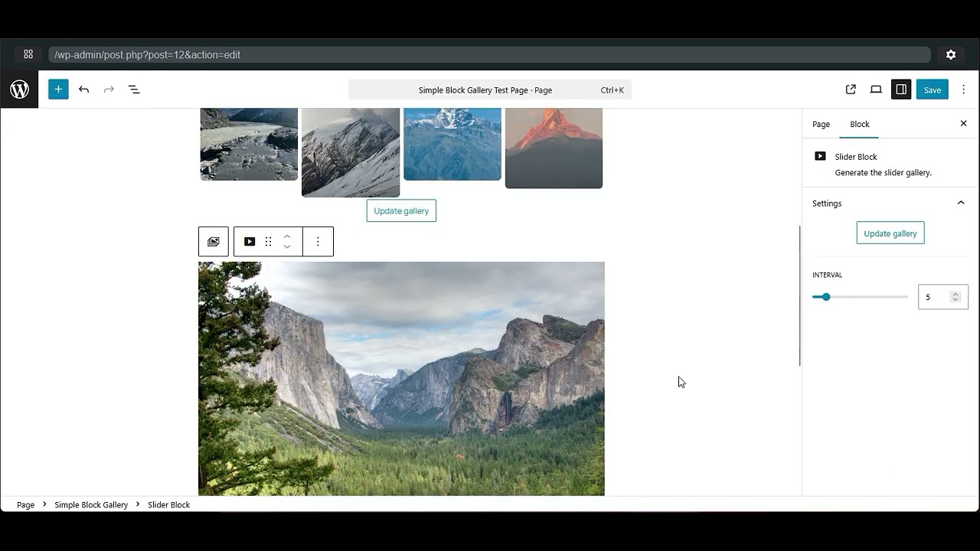Open the editor options three-dot menu
Screen dimensions: 980x551
click(x=964, y=90)
